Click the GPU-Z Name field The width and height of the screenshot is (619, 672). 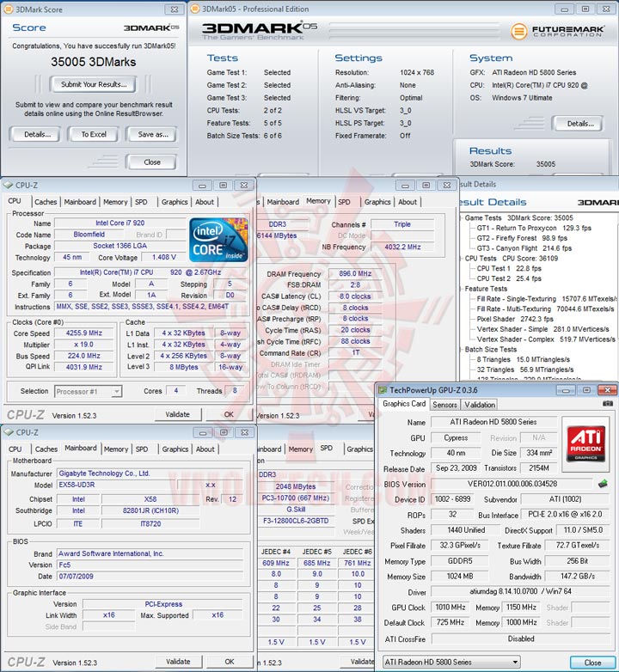point(493,422)
